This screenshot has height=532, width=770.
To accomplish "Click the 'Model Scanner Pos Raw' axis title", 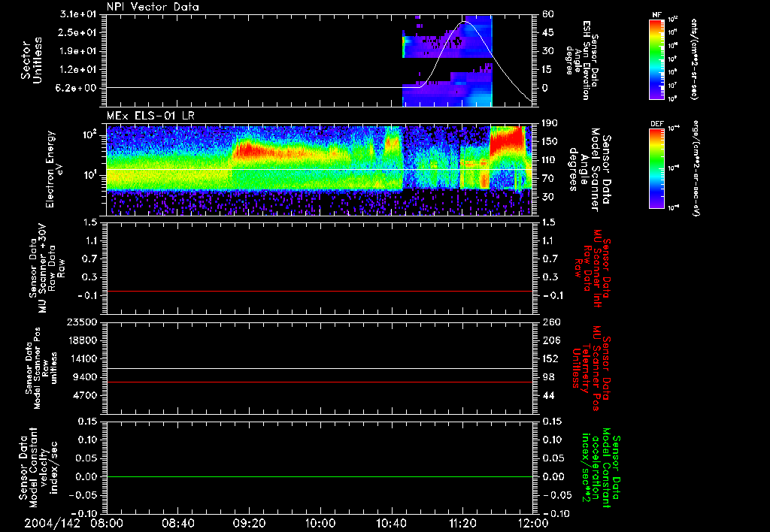I will pyautogui.click(x=41, y=368).
